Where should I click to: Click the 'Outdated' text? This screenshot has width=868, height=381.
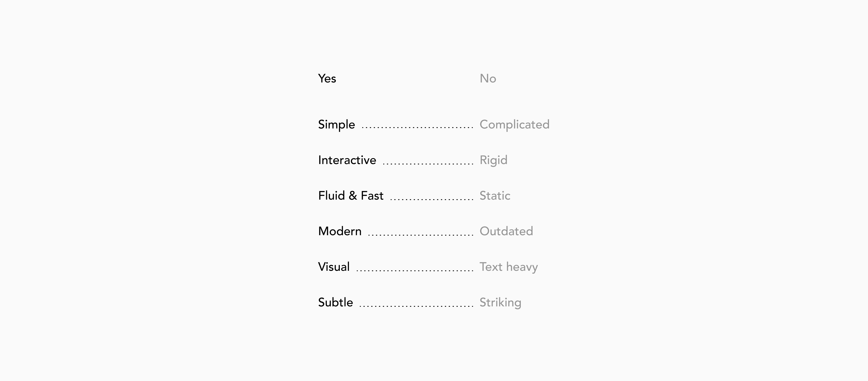coord(506,232)
